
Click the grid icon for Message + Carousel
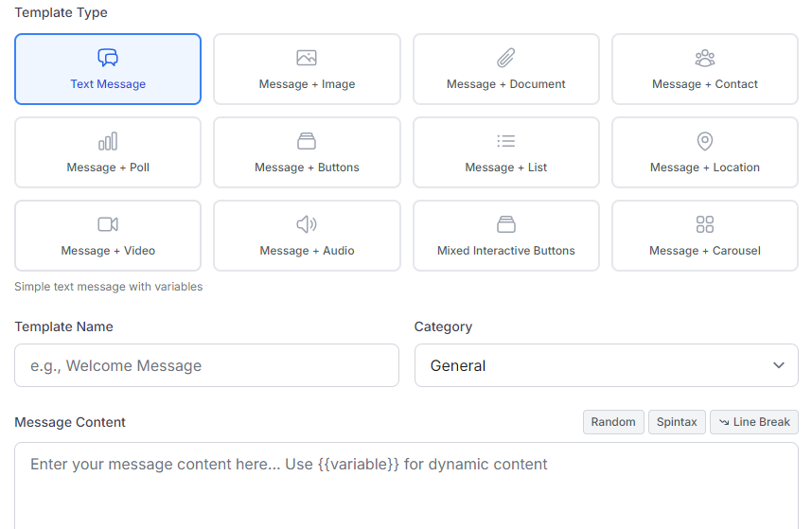coord(705,224)
